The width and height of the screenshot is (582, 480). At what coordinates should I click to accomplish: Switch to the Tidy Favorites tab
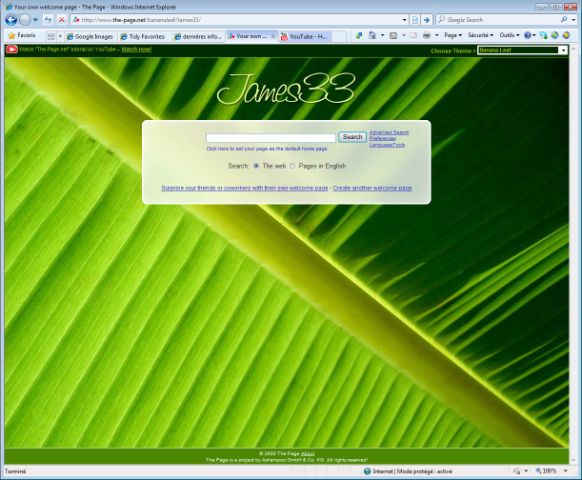click(143, 36)
